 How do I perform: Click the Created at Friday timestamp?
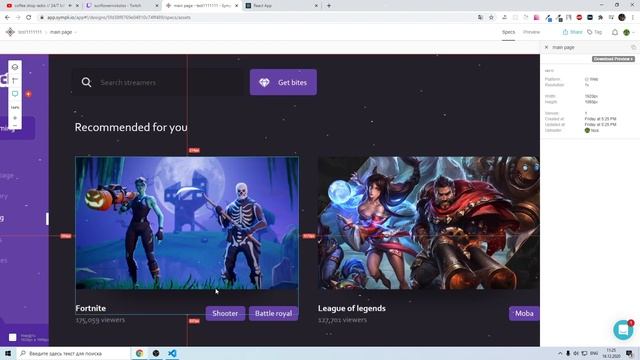(x=600, y=119)
